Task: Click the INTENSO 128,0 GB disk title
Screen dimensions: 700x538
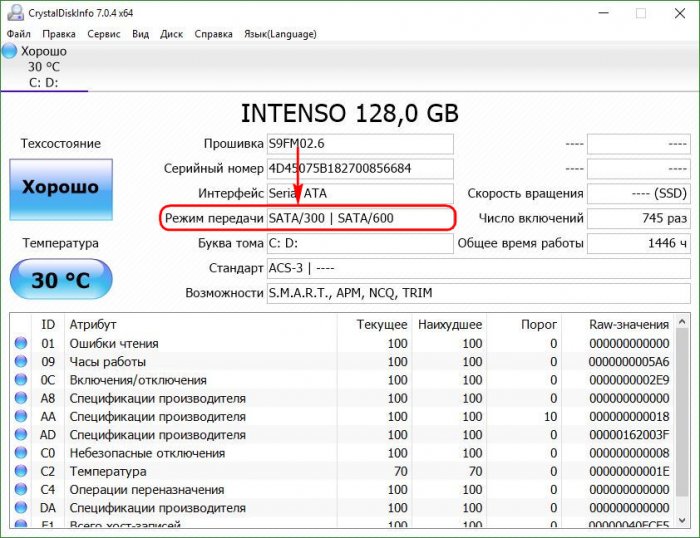Action: [x=350, y=113]
